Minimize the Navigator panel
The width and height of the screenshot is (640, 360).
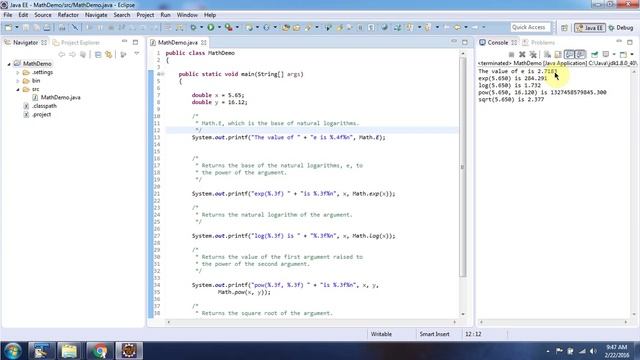[x=124, y=42]
